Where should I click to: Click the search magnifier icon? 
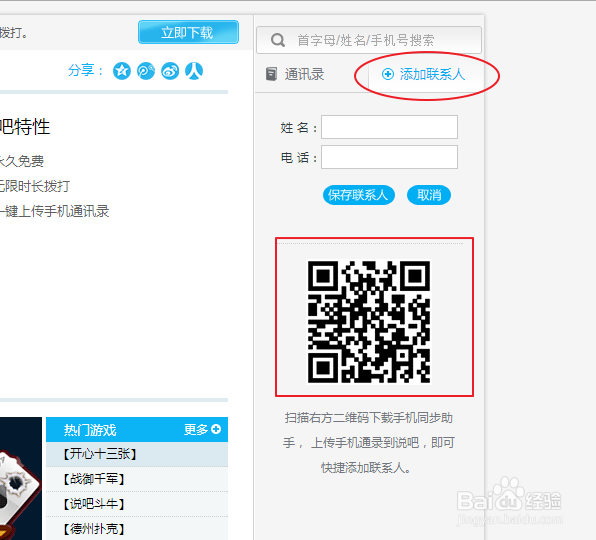[278, 40]
